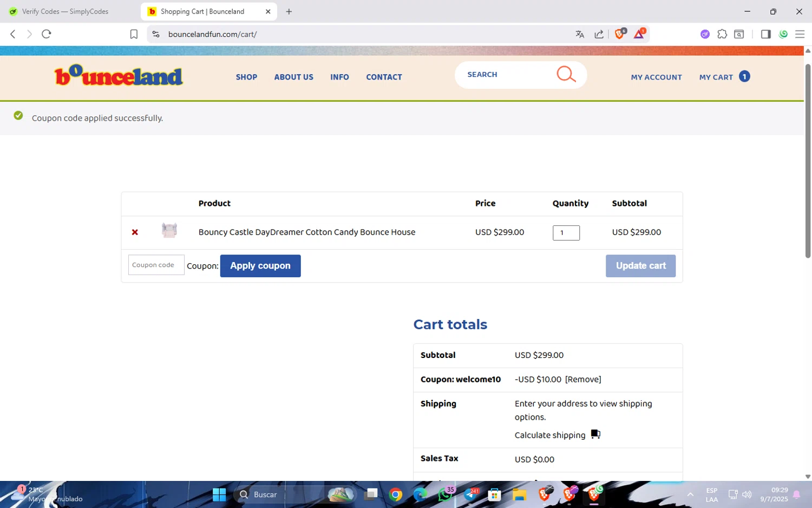Click the quantity field for Bouncy Castle
The height and width of the screenshot is (508, 812).
click(x=566, y=233)
